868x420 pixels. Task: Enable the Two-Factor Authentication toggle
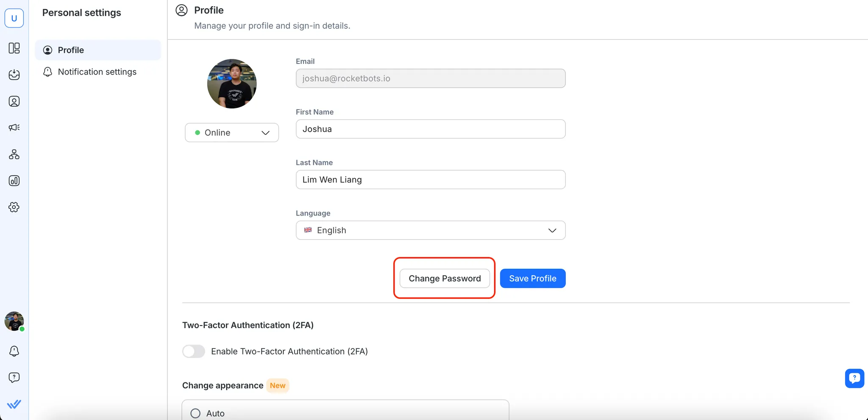tap(194, 351)
